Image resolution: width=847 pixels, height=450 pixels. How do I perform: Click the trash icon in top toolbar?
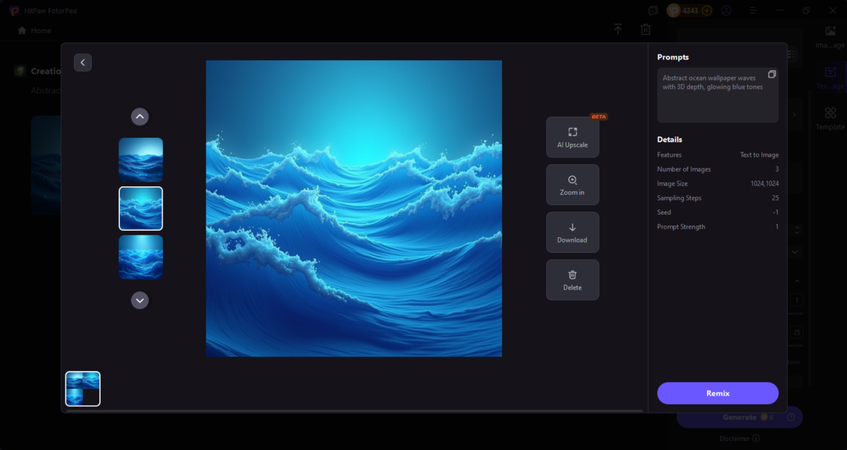point(646,30)
